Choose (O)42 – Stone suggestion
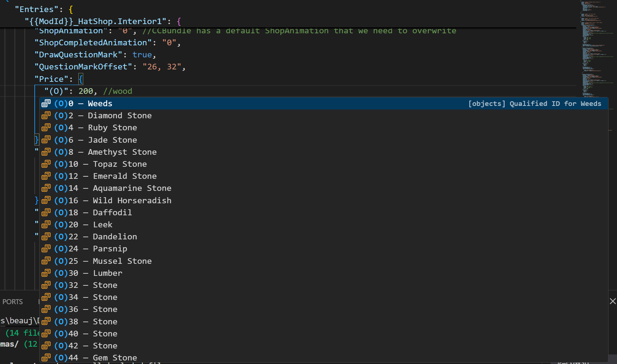The height and width of the screenshot is (364, 617). [324, 346]
